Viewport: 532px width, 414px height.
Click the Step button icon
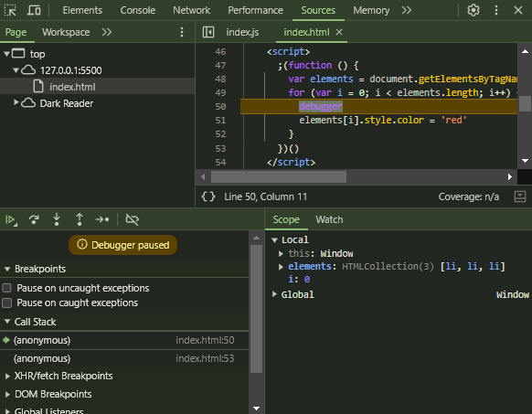pos(102,219)
